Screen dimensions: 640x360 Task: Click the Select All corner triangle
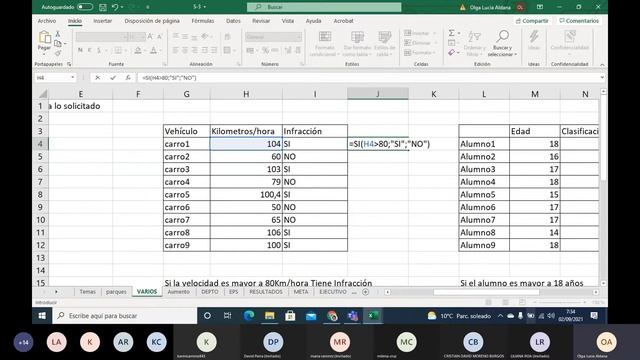click(42, 94)
